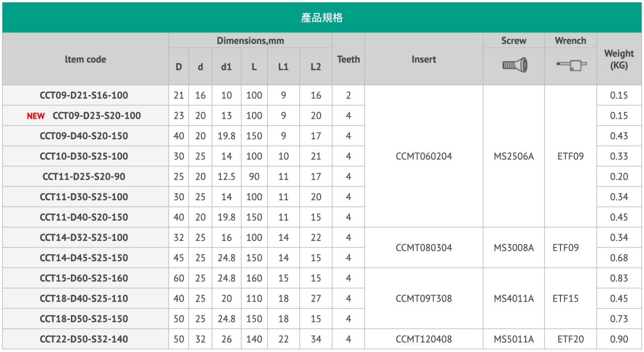The width and height of the screenshot is (644, 352).
Task: Click the 產品規格 title bar
Action: click(x=322, y=18)
